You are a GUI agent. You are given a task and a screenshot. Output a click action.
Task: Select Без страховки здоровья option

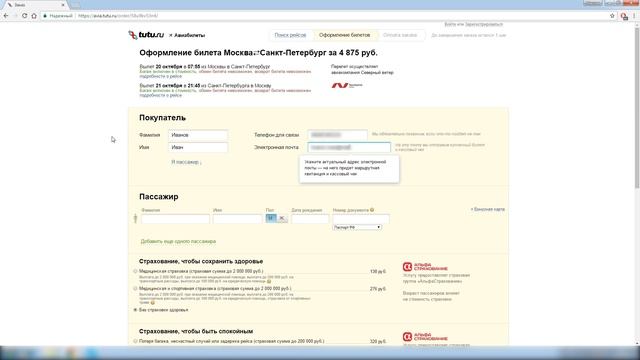[135, 310]
